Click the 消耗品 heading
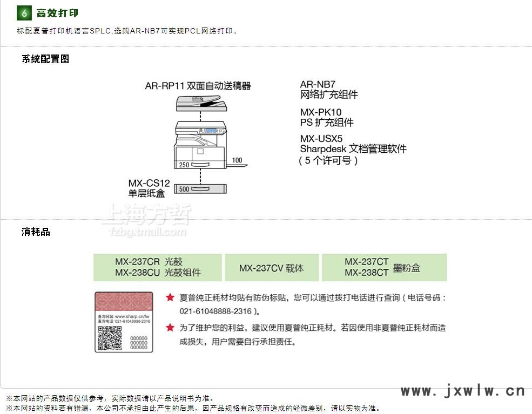The height and width of the screenshot is (414, 532). pos(36,232)
